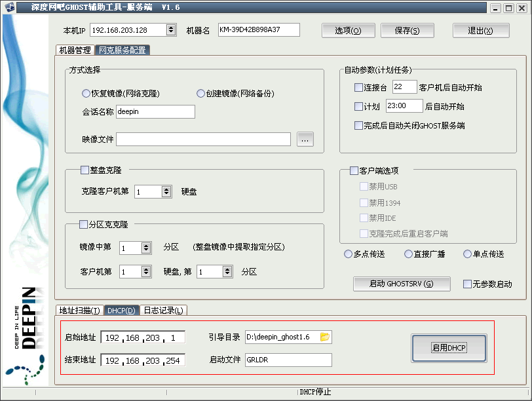
Task: Toggle the disabled 禁用USB checkbox
Action: pyautogui.click(x=364, y=186)
